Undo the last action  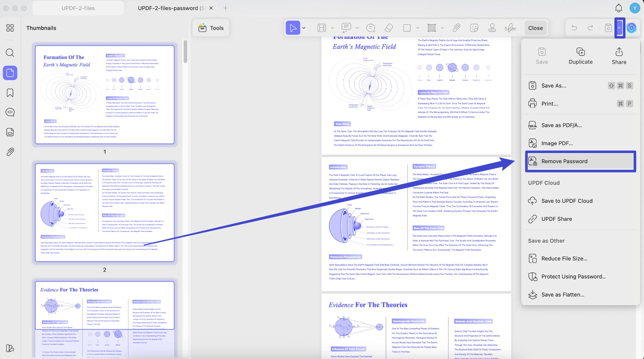click(x=574, y=28)
